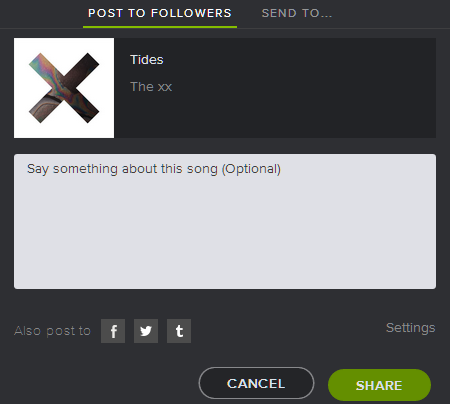450x404 pixels.
Task: Click The xx album cover art
Action: (x=64, y=88)
